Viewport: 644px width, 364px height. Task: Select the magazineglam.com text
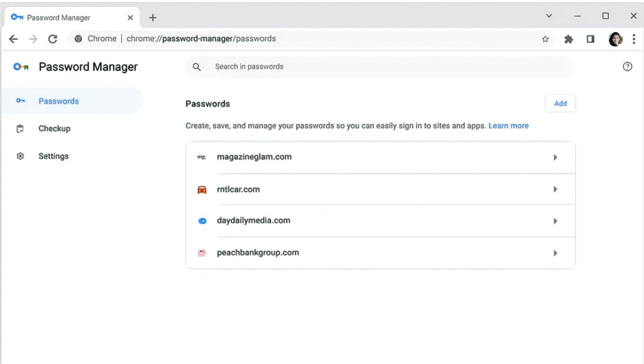(x=254, y=157)
